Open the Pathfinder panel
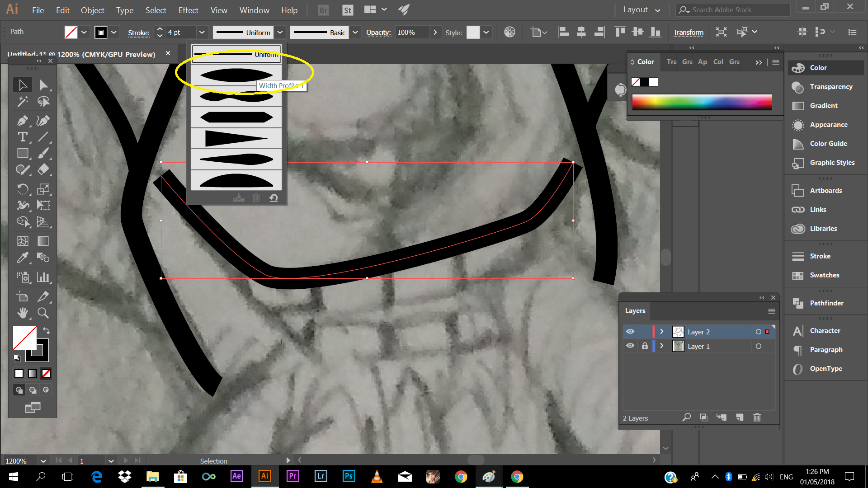 [826, 303]
